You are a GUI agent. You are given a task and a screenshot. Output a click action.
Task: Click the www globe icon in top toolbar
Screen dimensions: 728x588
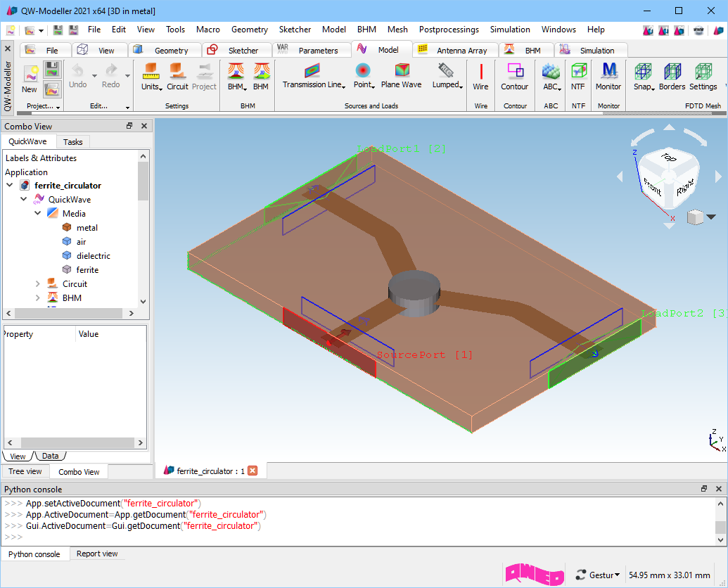[698, 30]
